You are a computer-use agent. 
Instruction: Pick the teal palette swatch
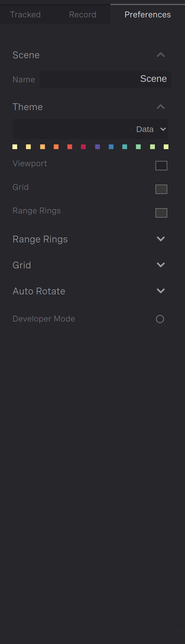125,147
